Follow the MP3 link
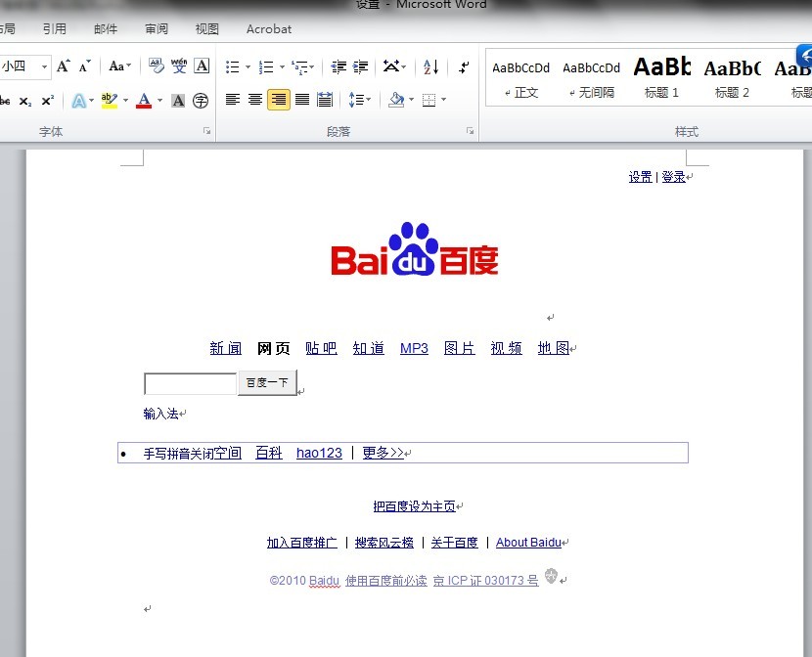 click(x=414, y=348)
